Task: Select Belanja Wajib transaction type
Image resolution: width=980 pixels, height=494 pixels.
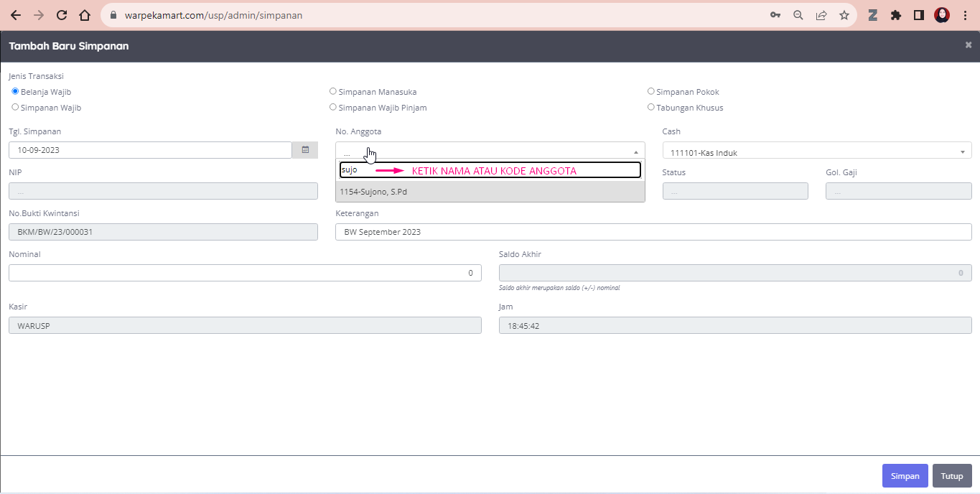Action: click(x=15, y=91)
